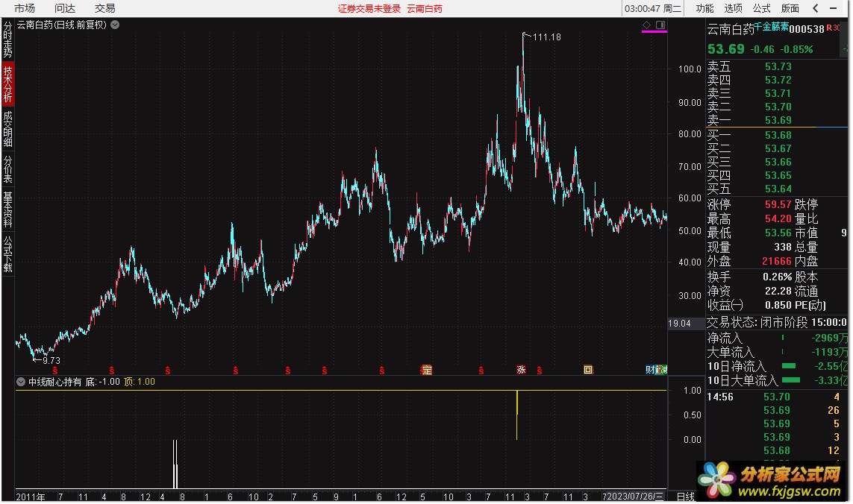This screenshot has width=853, height=504.
Task: Click the 顶: 1.00 indicator value label
Action: pyautogui.click(x=140, y=382)
